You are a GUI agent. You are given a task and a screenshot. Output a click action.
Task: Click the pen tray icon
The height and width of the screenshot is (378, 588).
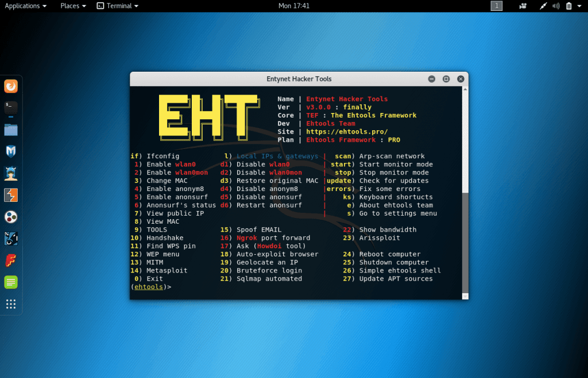(543, 6)
